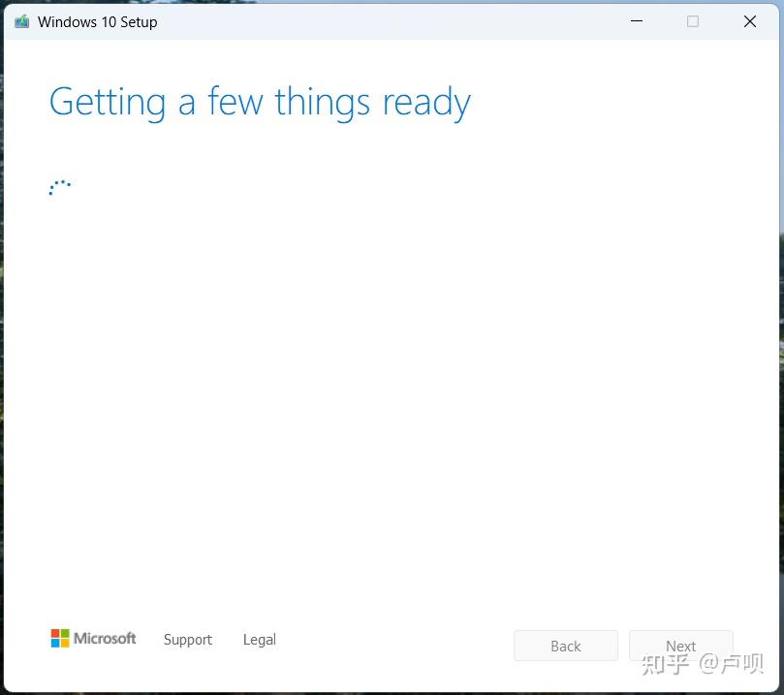Click the Microsoft logo in the footer
This screenshot has height=695, width=784.
93,639
